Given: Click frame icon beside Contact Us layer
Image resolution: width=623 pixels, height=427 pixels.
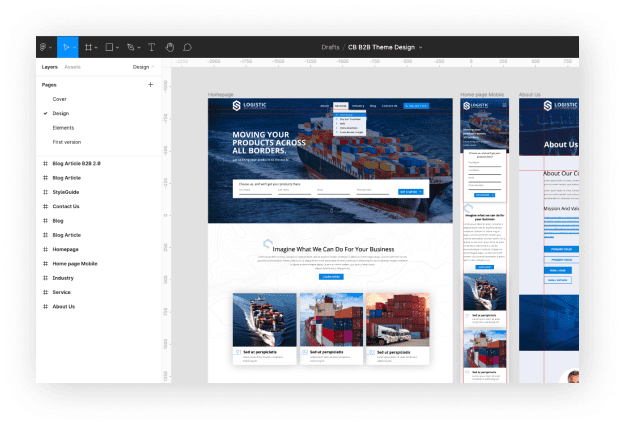Looking at the screenshot, I should pyautogui.click(x=45, y=207).
